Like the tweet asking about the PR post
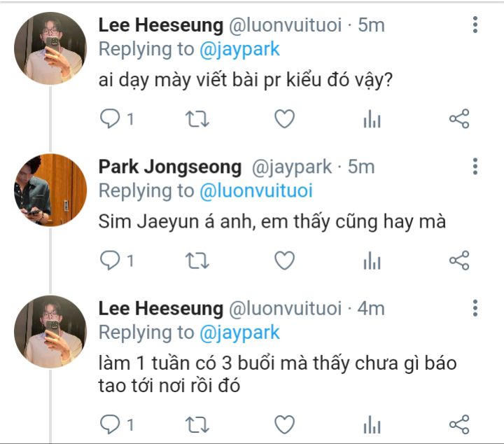 (283, 119)
